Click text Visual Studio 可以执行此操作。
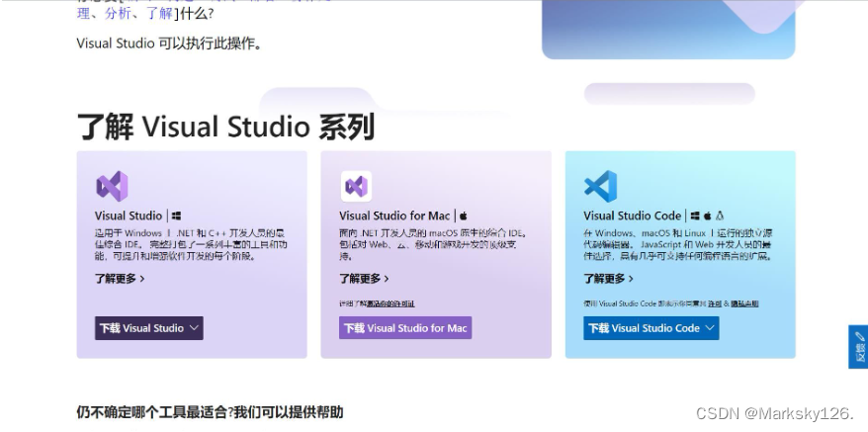The width and height of the screenshot is (868, 432). coord(169,43)
